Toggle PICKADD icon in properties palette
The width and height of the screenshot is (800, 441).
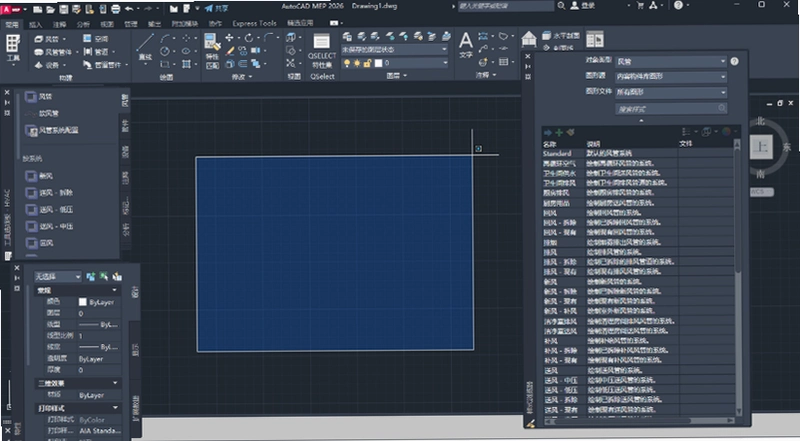pyautogui.click(x=91, y=276)
